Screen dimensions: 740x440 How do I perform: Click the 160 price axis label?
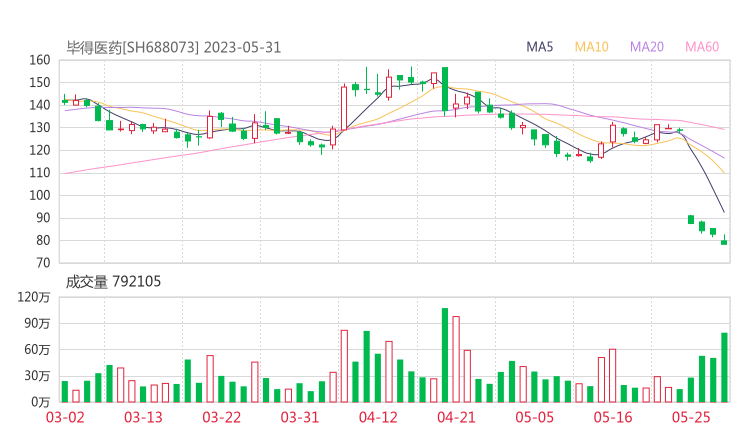(40, 60)
